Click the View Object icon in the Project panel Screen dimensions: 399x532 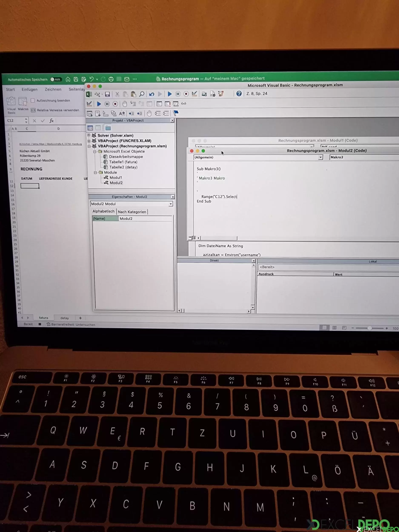(x=98, y=128)
